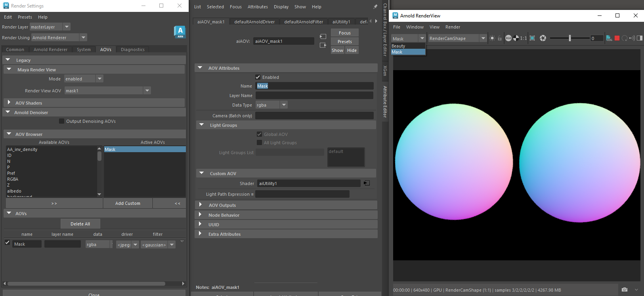Screen dimensions: 644x296
Task: Click the RGB channel icon in RenderView
Action: tap(508, 38)
